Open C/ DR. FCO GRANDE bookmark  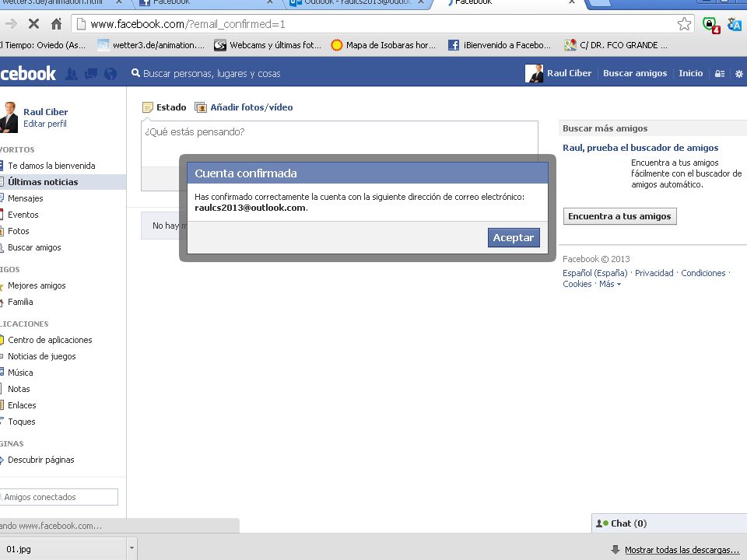[615, 45]
